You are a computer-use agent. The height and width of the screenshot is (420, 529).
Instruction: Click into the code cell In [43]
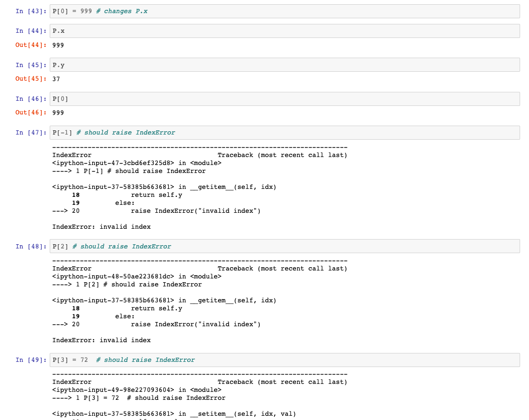click(188, 11)
